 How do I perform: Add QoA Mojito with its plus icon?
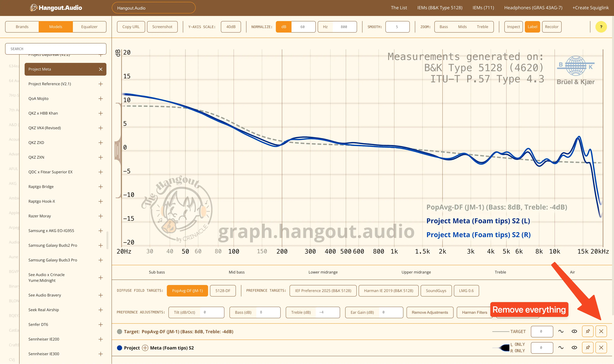pyautogui.click(x=101, y=99)
